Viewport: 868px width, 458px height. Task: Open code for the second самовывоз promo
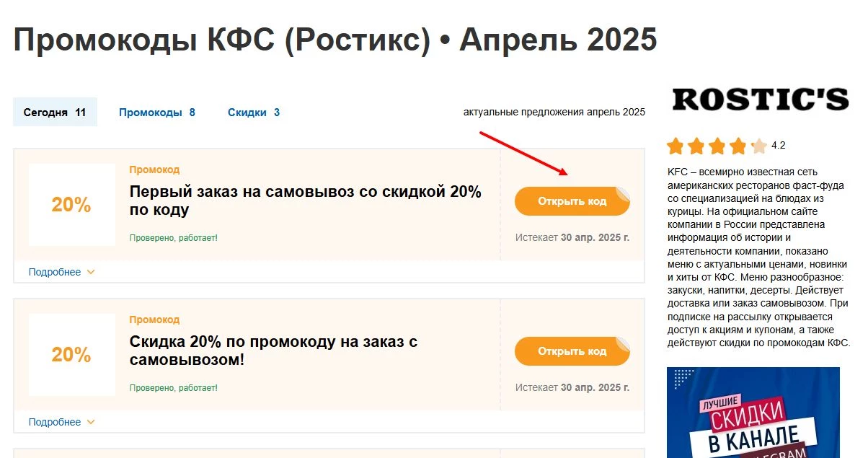(572, 351)
